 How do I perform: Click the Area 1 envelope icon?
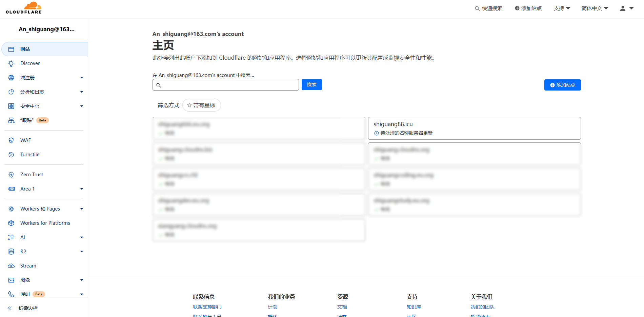pos(11,189)
